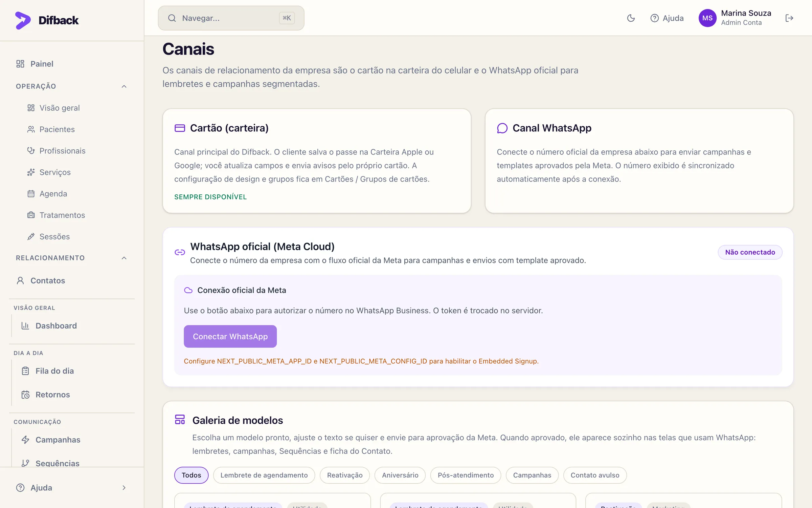The width and height of the screenshot is (812, 508).
Task: Filter by Lembrete de agendamento
Action: (264, 475)
